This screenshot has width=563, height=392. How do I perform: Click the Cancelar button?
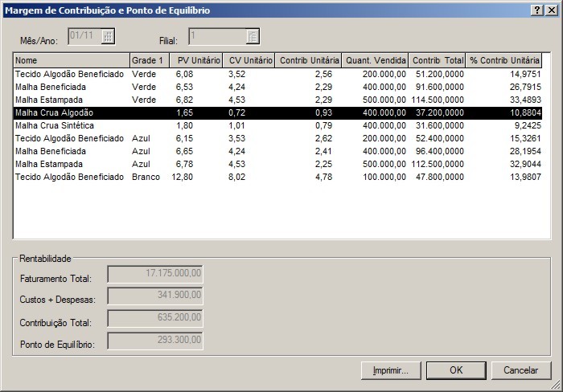pos(520,370)
